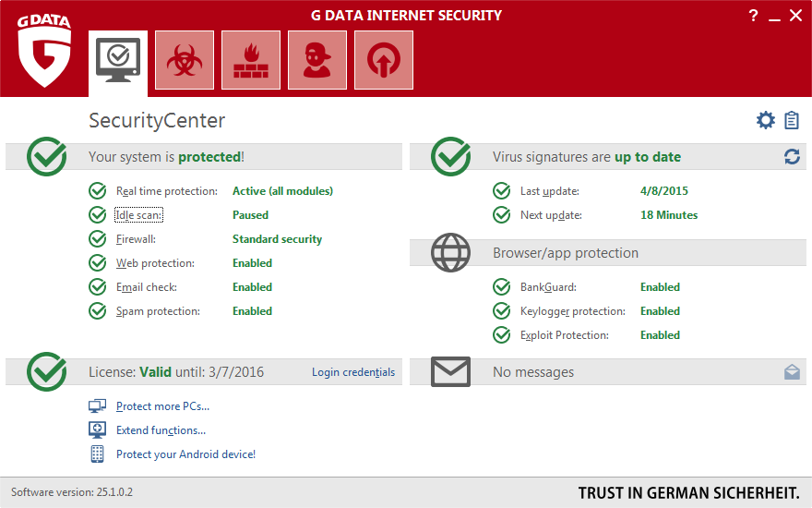Screen dimensions: 812x508
Task: Click the Idle scan entry
Action: point(139,215)
